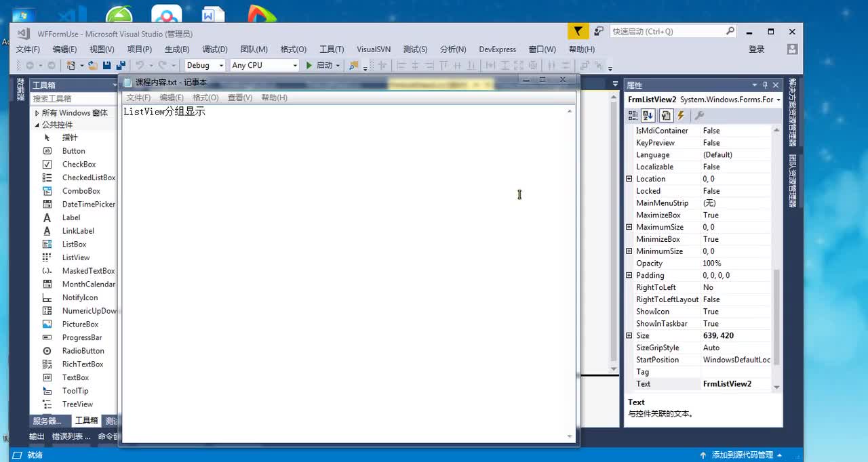Click the Navigate Forward toolbar arrow
Image resolution: width=868 pixels, height=462 pixels.
point(51,65)
